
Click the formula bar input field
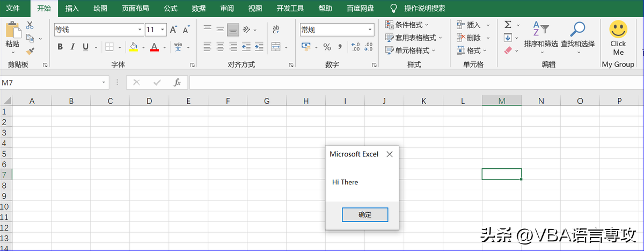tap(415, 82)
